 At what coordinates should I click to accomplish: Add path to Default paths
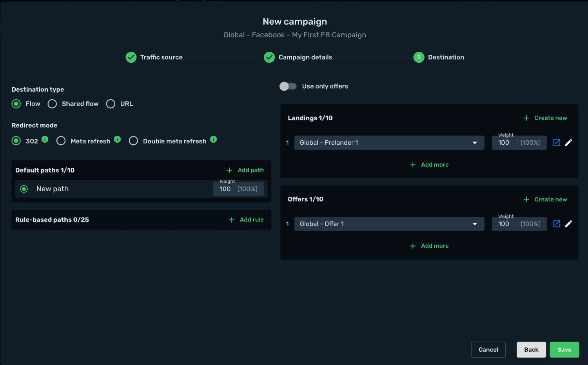click(245, 170)
